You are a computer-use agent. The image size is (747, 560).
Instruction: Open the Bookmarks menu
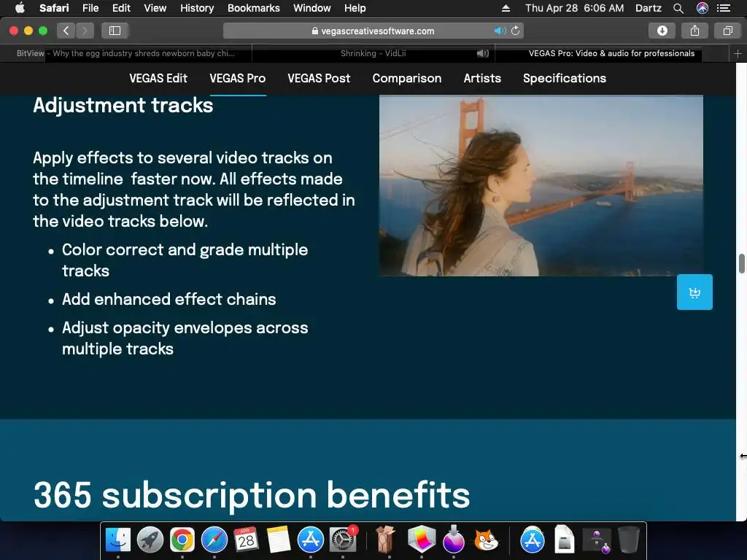point(253,8)
